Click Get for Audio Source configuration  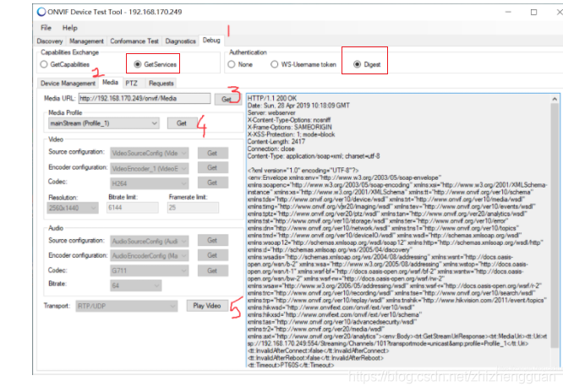[212, 240]
